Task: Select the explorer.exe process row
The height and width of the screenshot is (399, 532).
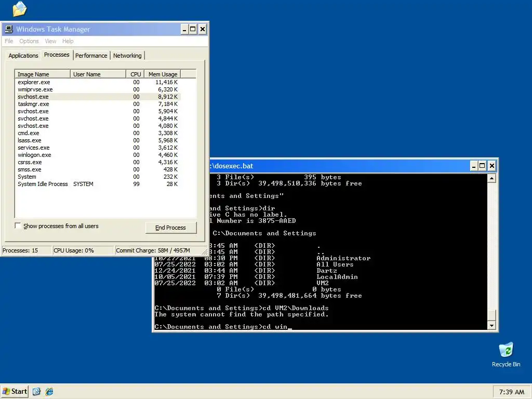Action: tap(98, 82)
